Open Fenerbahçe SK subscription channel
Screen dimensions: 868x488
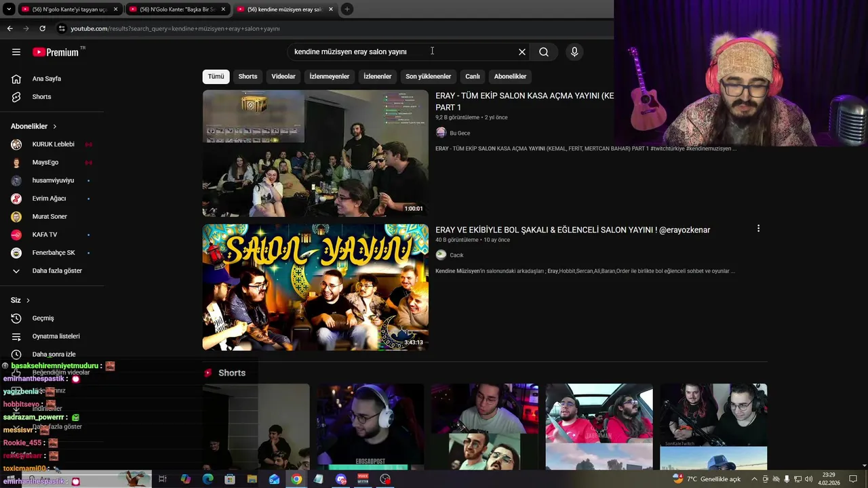point(52,253)
